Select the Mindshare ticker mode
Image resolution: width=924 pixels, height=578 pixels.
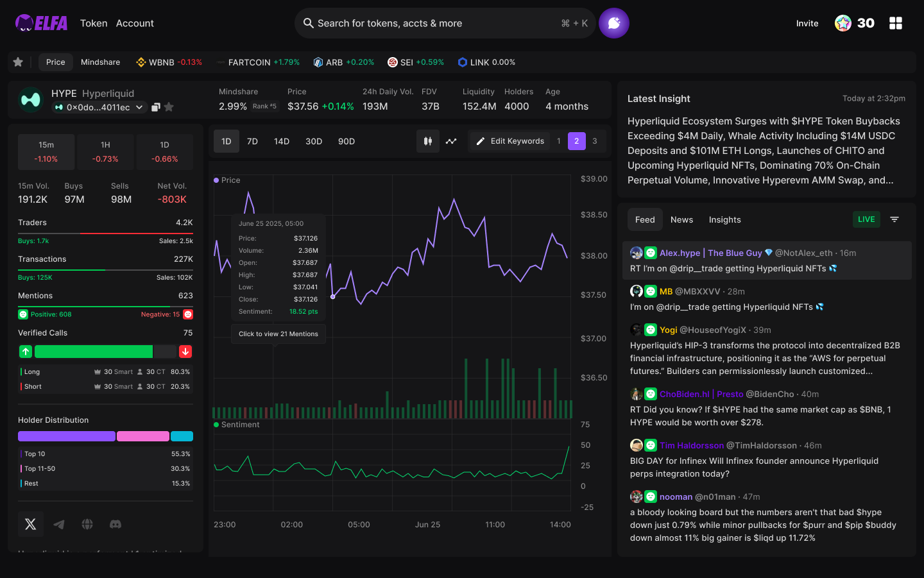click(101, 62)
